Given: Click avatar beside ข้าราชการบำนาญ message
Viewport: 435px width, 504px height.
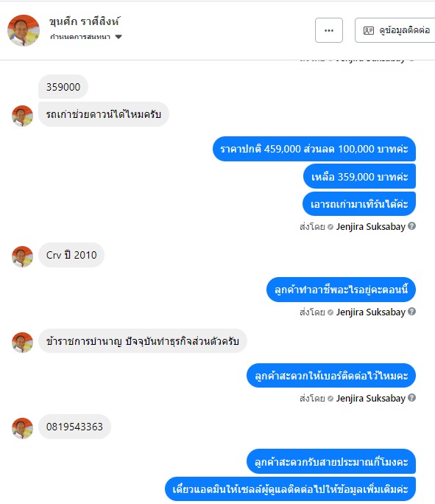Looking at the screenshot, I should pos(23,343).
